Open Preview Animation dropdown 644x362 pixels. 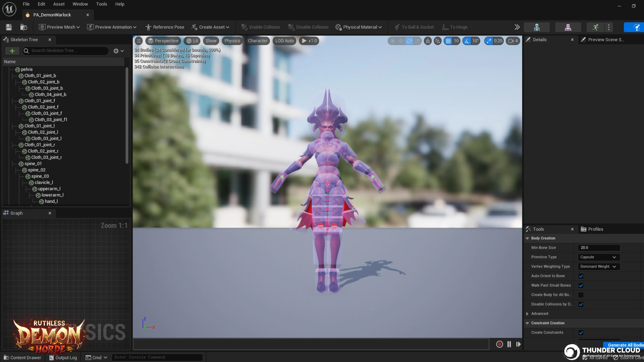(112, 27)
